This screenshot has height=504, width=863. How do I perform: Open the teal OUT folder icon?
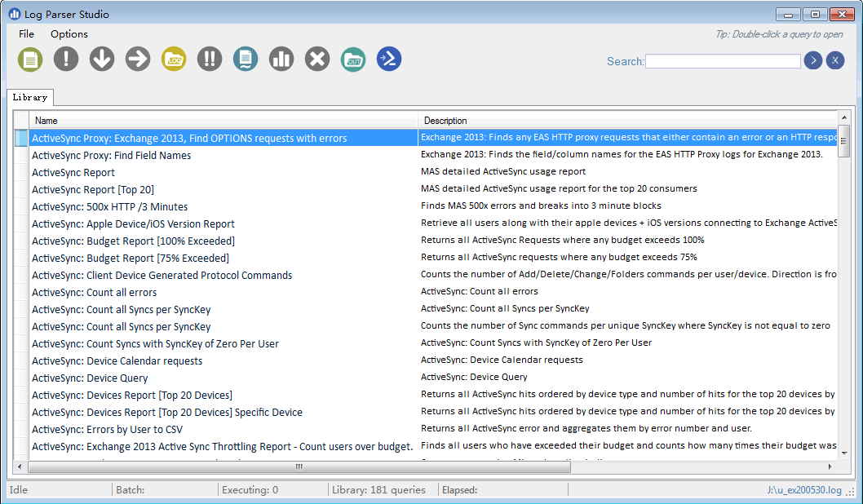click(353, 59)
